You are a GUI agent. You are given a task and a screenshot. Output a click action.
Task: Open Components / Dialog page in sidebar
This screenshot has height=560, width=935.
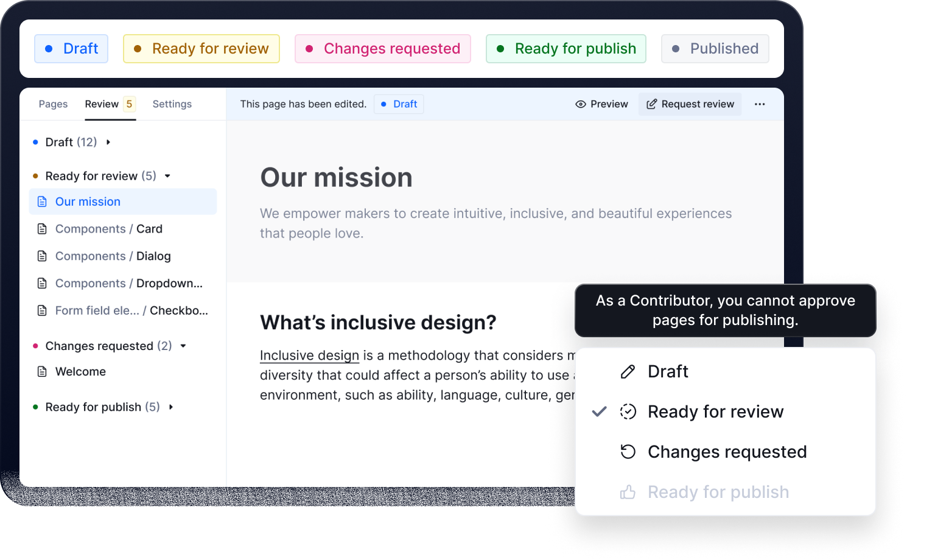113,256
